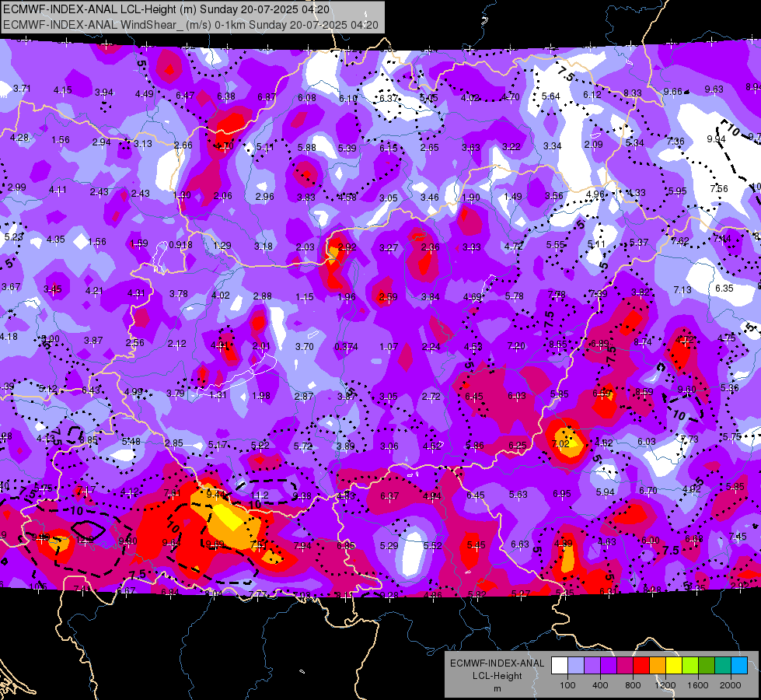The image size is (761, 700).
Task: Click the map value '4.69'
Action: (473, 297)
